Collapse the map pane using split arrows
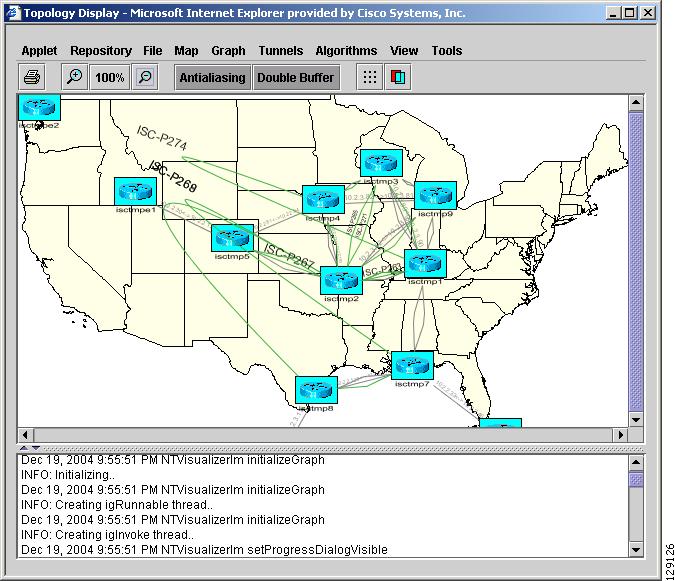The width and height of the screenshot is (675, 581). tap(24, 448)
